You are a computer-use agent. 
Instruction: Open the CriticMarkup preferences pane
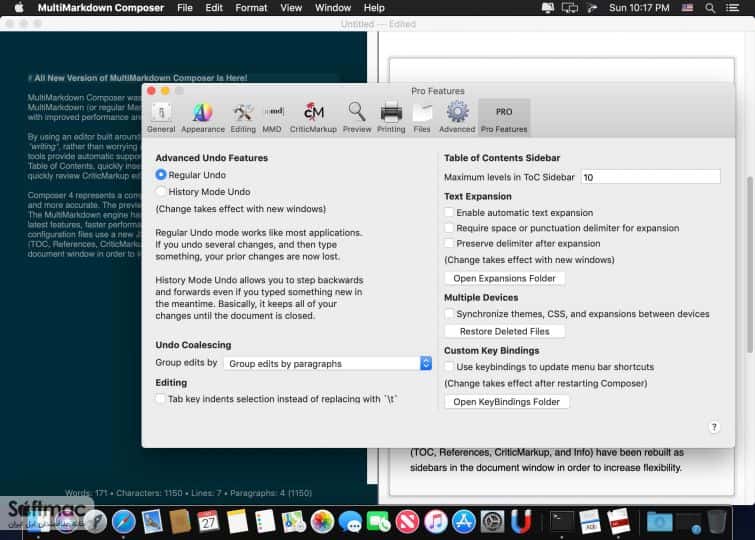coord(313,118)
